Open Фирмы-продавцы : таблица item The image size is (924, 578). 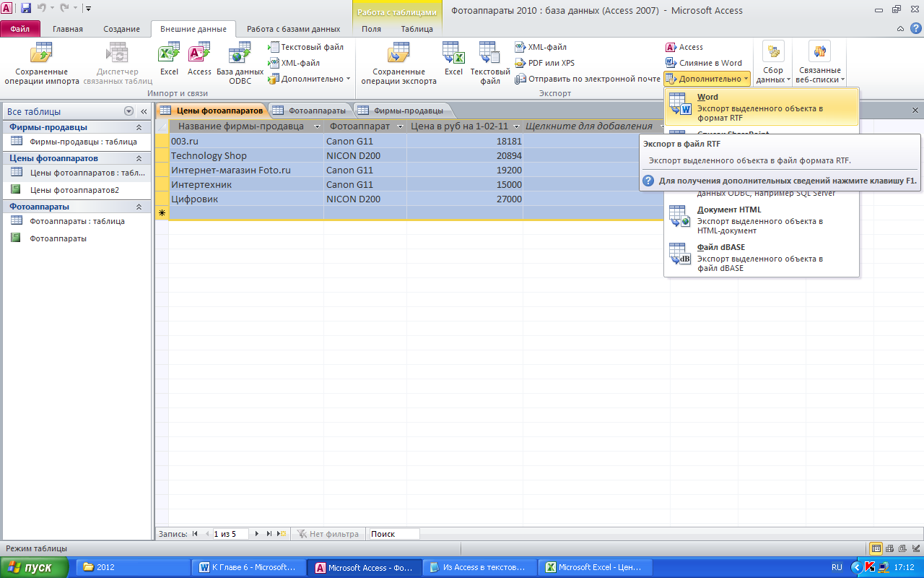click(x=77, y=142)
